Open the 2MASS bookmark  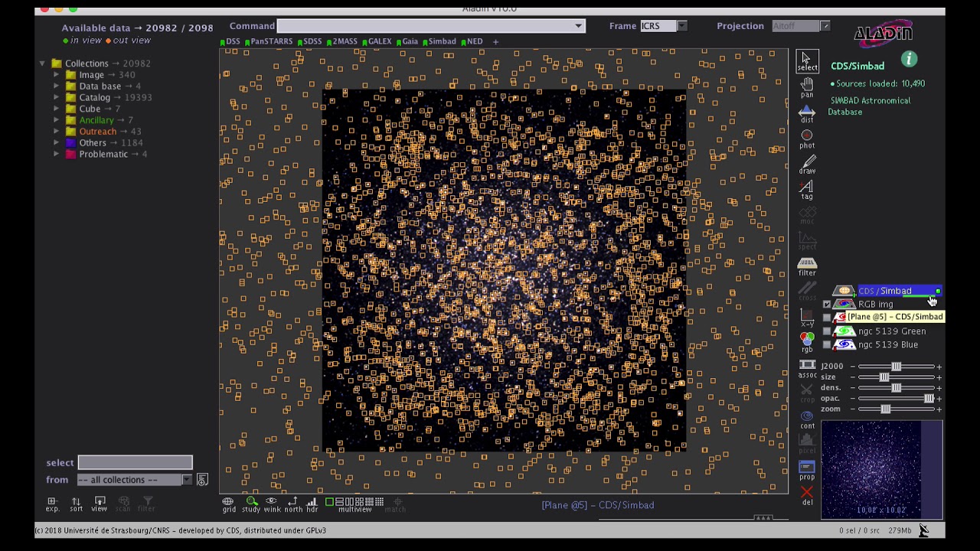click(x=341, y=41)
